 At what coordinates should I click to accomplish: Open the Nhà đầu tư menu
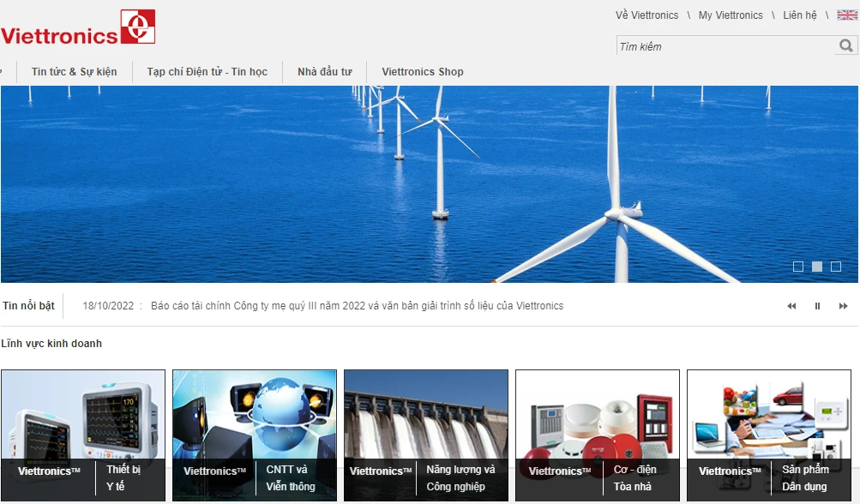point(323,72)
